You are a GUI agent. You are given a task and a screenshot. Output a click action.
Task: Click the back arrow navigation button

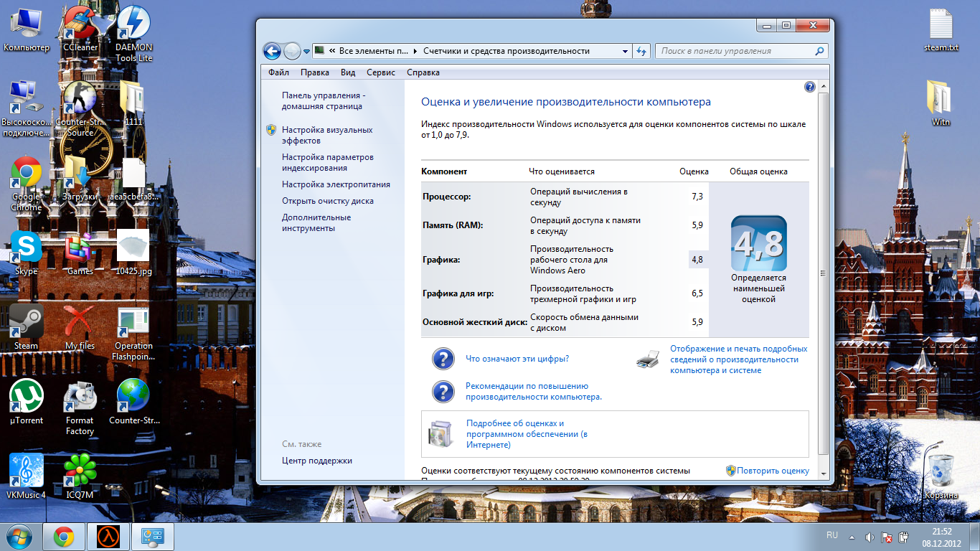click(272, 51)
